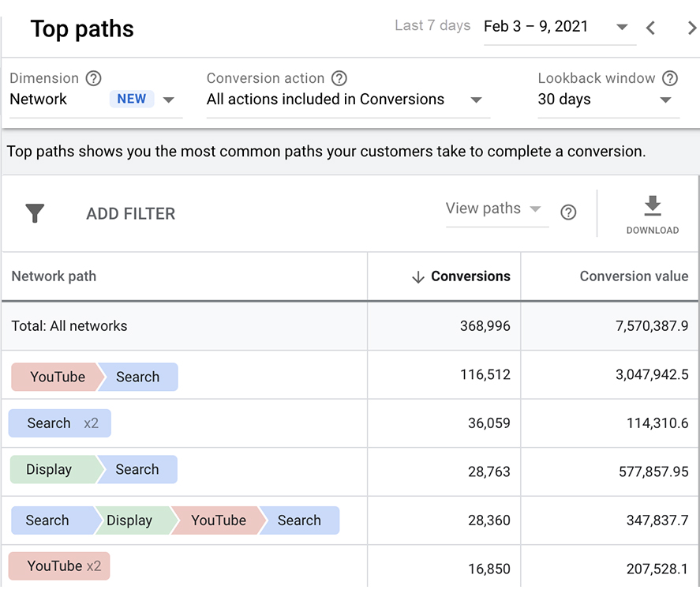Viewport: 700px width, 601px height.
Task: Click the YouTube chip in YouTube-Search path
Action: pos(57,377)
